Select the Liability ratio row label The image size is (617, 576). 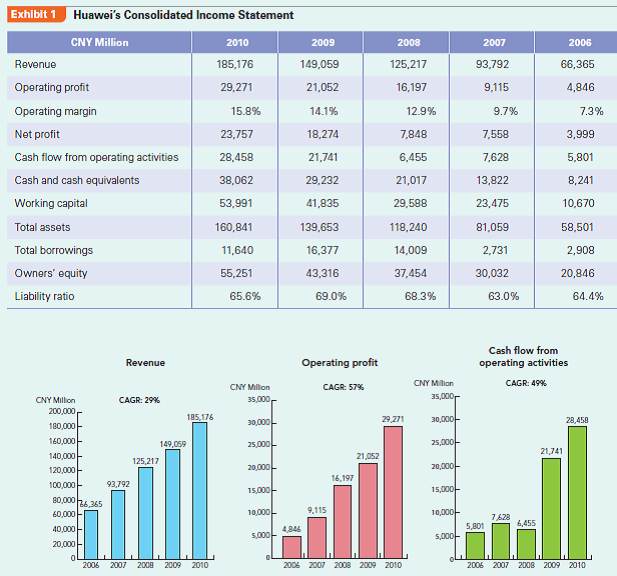(x=44, y=296)
